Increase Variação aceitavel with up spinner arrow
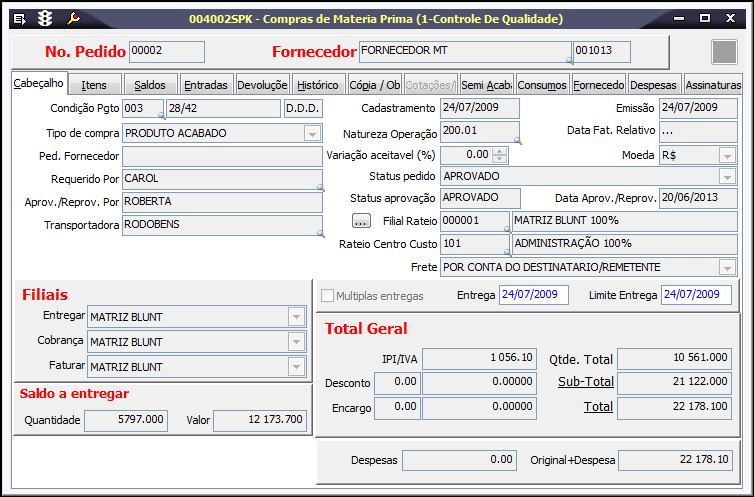 pos(500,152)
